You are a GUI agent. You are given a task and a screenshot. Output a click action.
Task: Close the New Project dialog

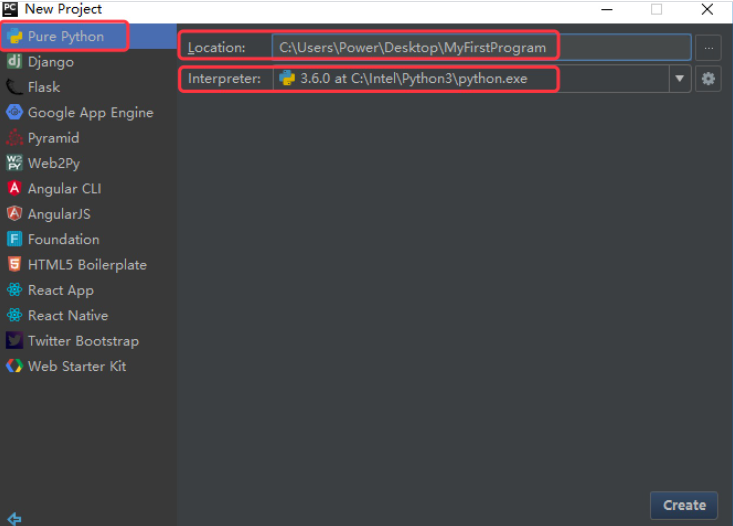707,9
